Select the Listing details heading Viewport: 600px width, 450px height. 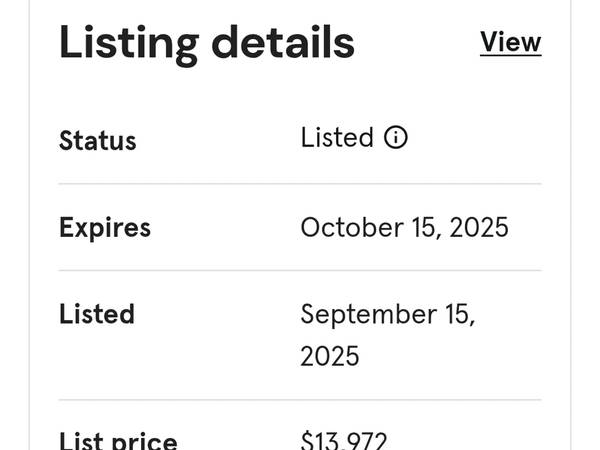tap(207, 43)
